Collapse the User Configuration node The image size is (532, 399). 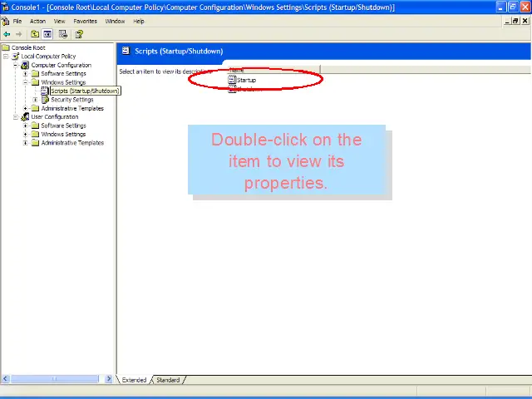[x=15, y=117]
